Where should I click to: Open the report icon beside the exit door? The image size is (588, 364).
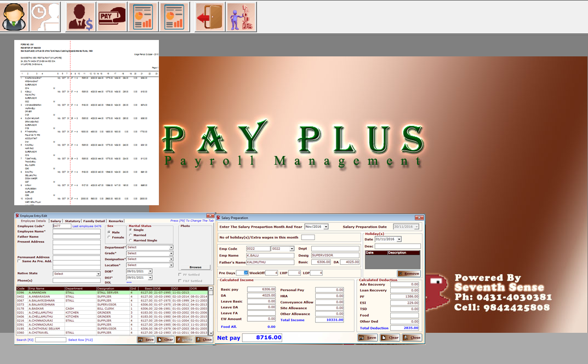point(174,16)
